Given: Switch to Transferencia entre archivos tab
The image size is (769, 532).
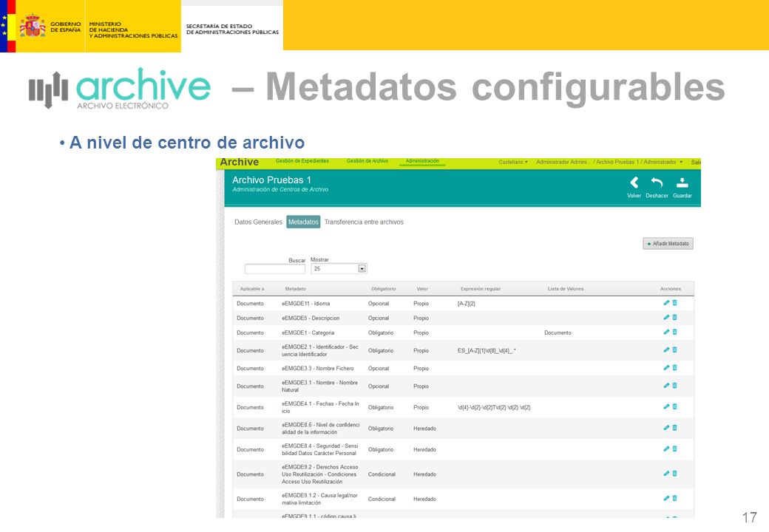Looking at the screenshot, I should point(364,222).
